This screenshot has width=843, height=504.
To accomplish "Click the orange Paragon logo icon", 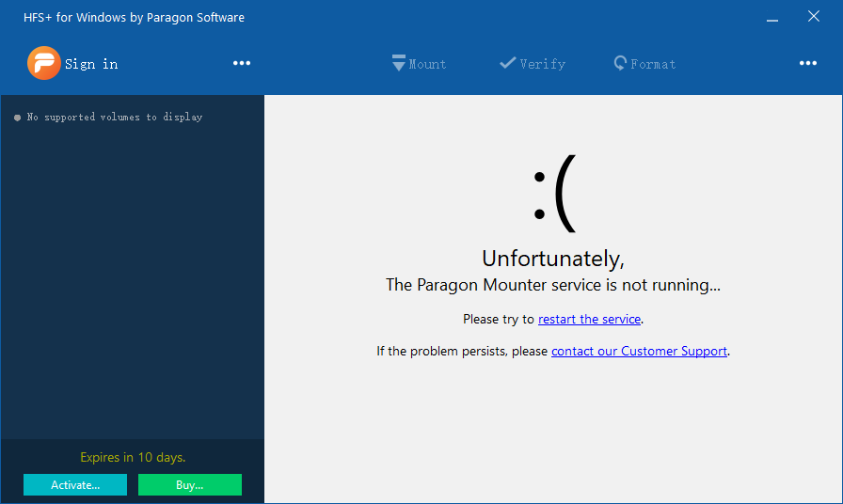I will [x=43, y=63].
